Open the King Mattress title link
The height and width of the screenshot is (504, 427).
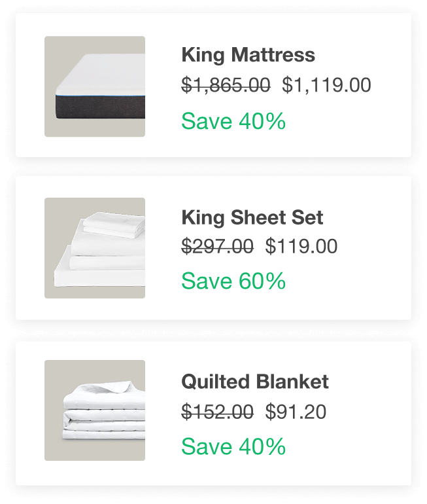click(248, 55)
